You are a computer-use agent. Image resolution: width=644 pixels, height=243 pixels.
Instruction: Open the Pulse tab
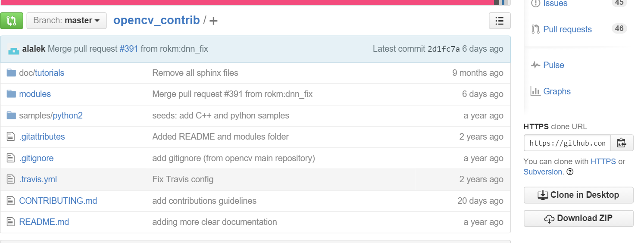(x=553, y=65)
